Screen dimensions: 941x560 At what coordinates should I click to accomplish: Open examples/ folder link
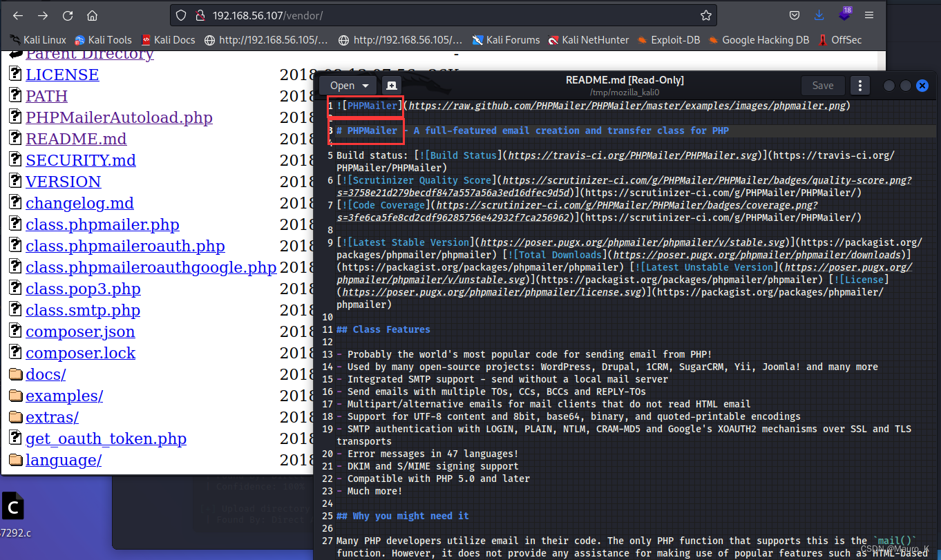click(64, 396)
